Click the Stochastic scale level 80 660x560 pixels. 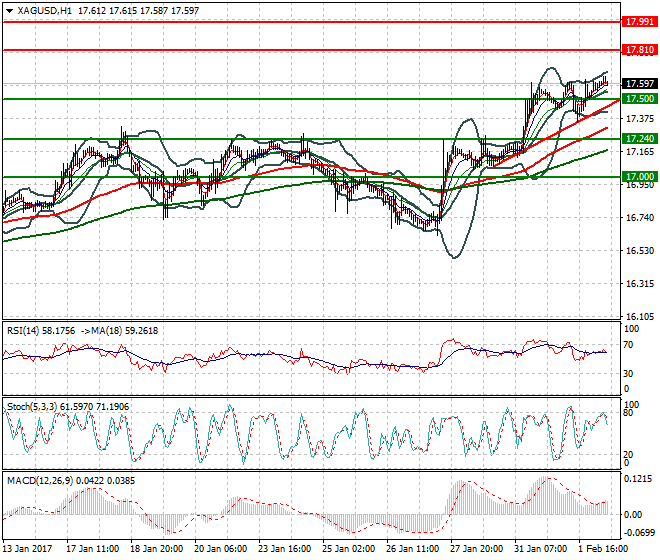tap(628, 413)
